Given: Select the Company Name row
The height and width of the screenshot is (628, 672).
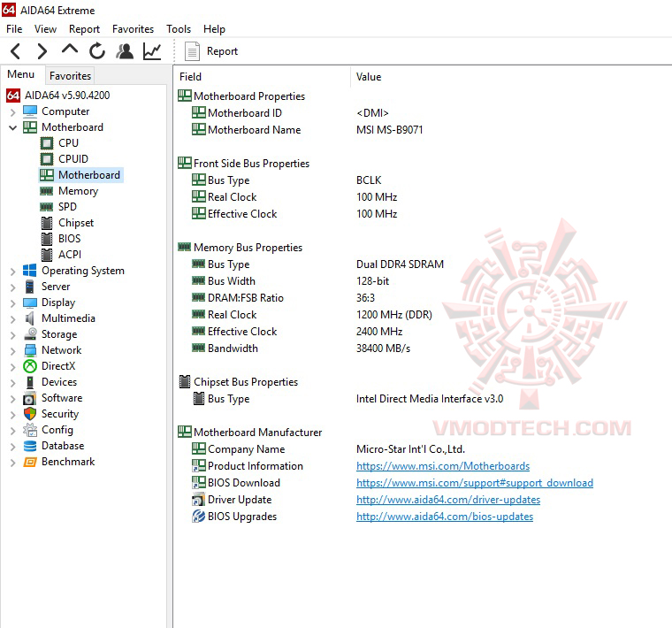Looking at the screenshot, I should (x=328, y=449).
